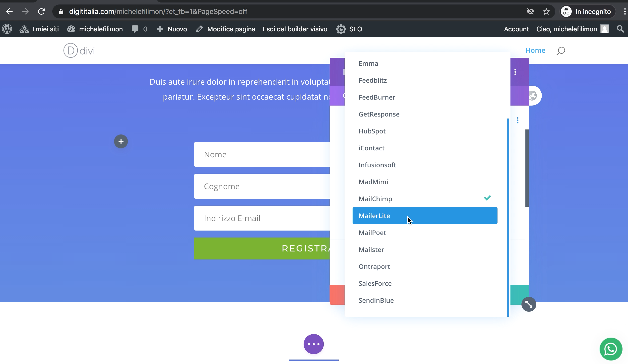Image resolution: width=628 pixels, height=364 pixels.
Task: Click the browser address bar URL
Action: pos(158,11)
